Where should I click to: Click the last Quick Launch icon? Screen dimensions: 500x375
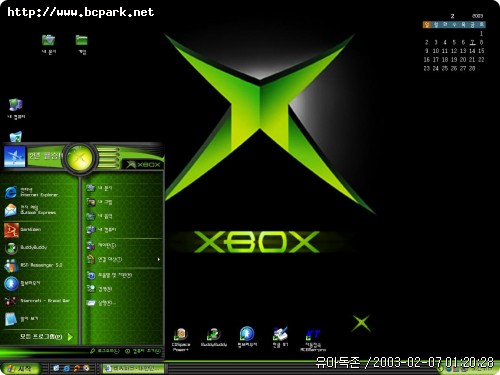tap(86, 368)
